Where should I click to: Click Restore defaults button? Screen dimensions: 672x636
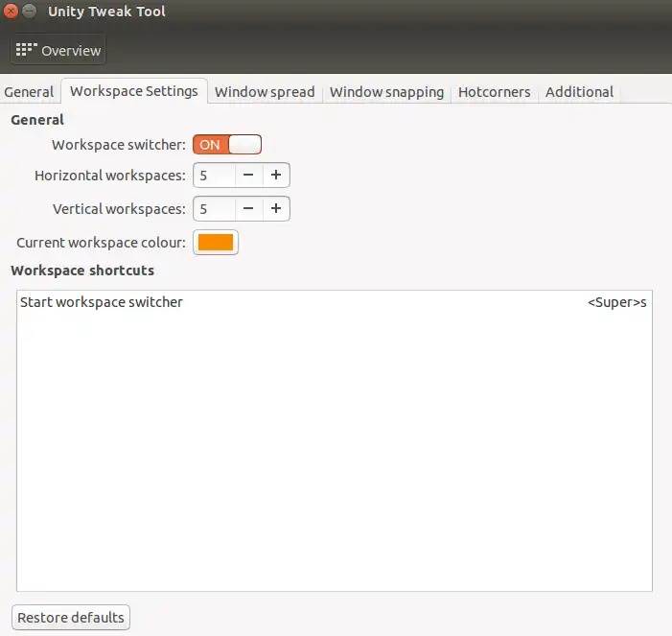(71, 617)
